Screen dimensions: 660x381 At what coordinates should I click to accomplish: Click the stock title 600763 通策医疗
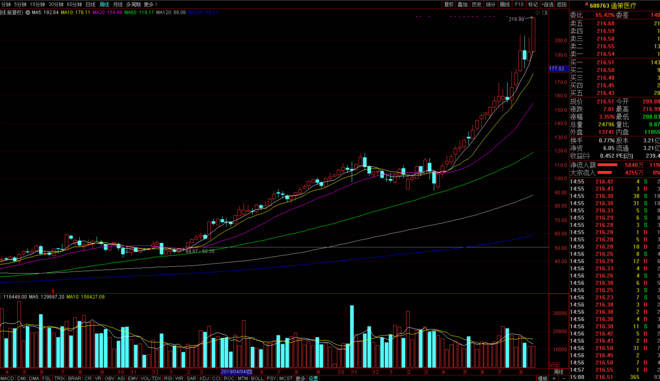(612, 5)
